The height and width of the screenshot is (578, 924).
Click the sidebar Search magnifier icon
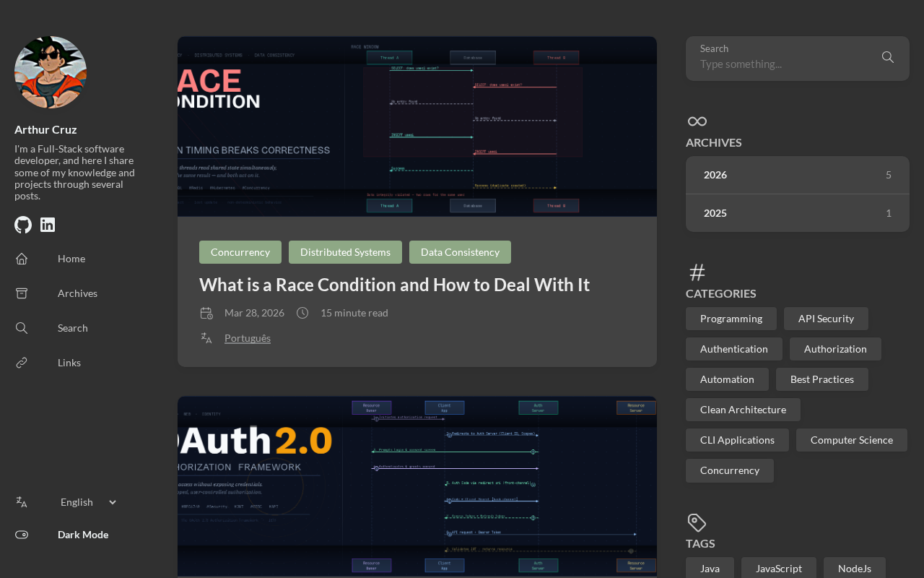[x=22, y=328]
